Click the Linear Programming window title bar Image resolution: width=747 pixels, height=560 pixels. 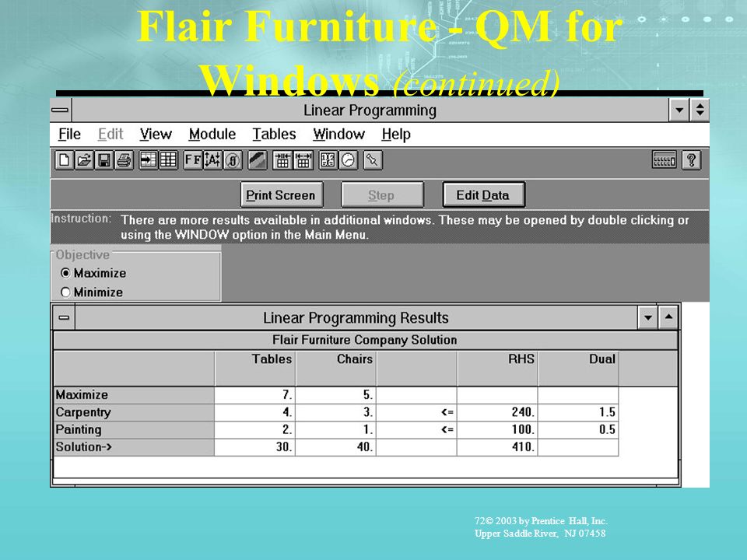click(370, 110)
